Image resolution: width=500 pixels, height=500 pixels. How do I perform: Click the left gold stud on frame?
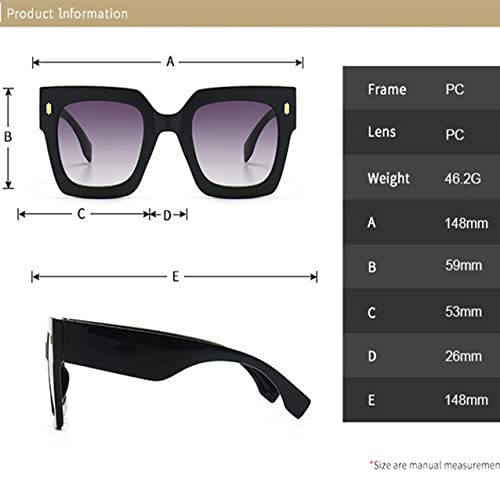point(49,109)
